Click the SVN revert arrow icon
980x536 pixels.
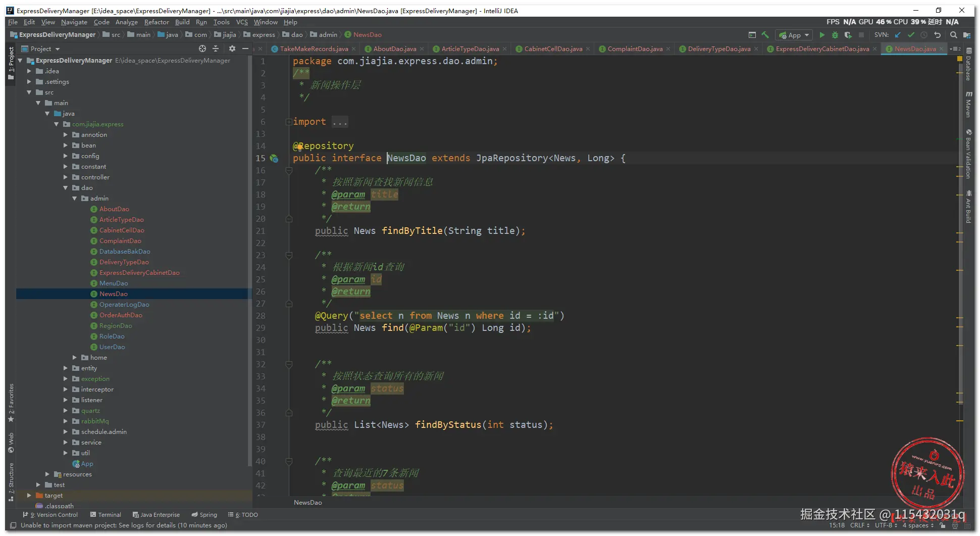tap(937, 35)
